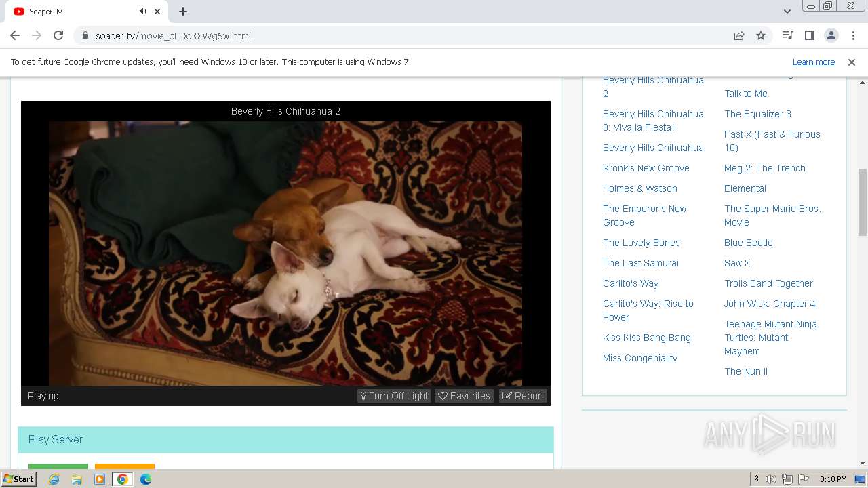Click the browser back arrow
This screenshot has width=868, height=488.
click(x=15, y=35)
